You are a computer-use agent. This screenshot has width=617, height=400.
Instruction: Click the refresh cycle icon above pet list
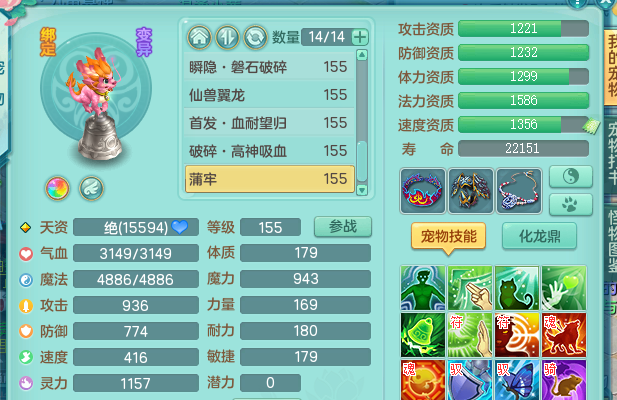pos(255,37)
